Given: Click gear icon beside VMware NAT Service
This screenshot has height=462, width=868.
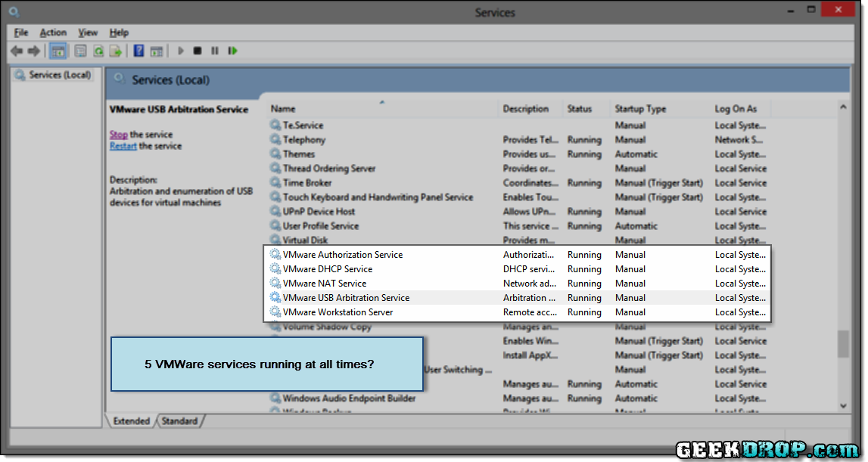Looking at the screenshot, I should [275, 284].
